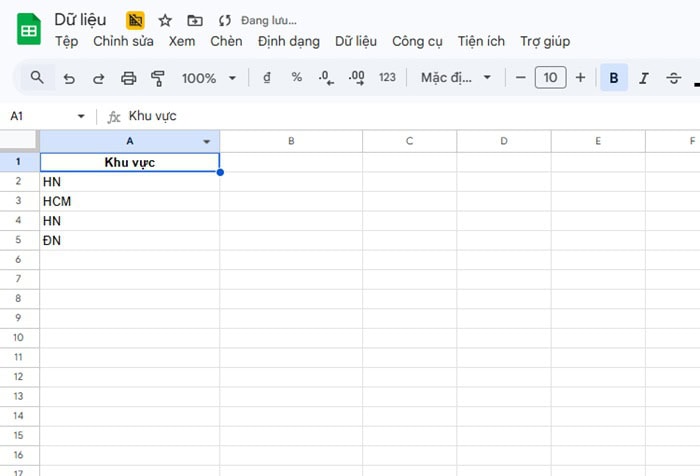Image resolution: width=700 pixels, height=476 pixels.
Task: Increase font size with plus button
Action: [580, 78]
